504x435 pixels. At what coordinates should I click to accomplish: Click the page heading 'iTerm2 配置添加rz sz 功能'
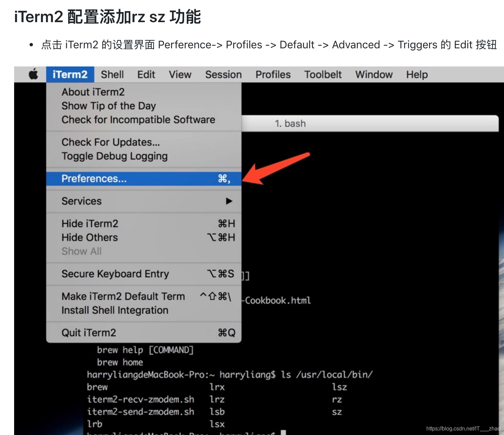[108, 17]
